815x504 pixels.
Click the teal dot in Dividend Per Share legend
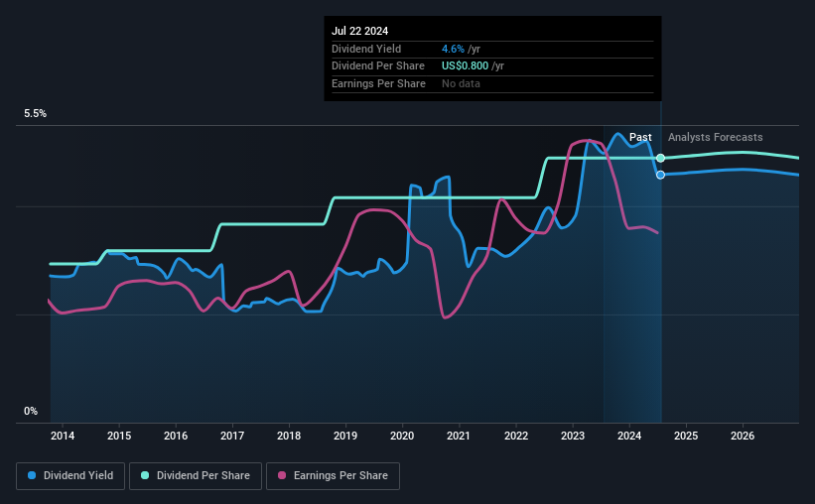coord(145,475)
